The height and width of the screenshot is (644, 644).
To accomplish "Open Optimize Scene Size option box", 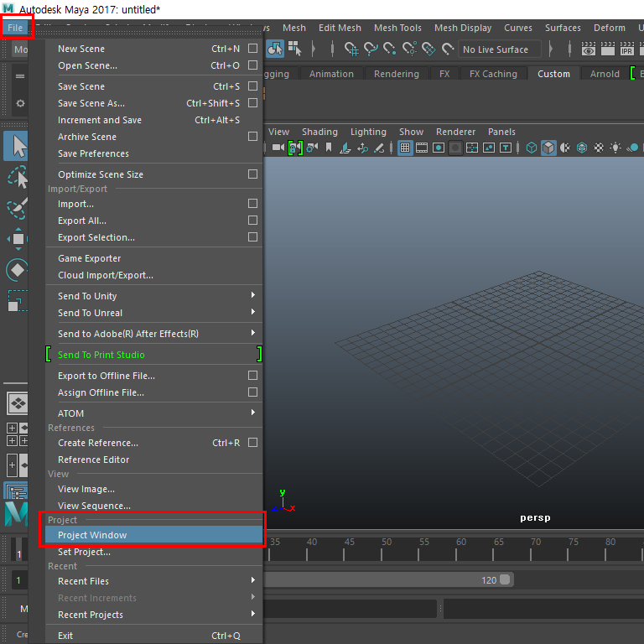I will click(253, 174).
